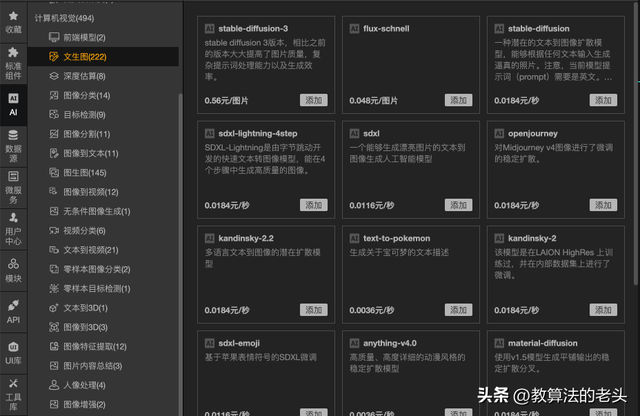Click the icon beside 图像分割(11)
This screenshot has width=640, height=416.
point(54,134)
